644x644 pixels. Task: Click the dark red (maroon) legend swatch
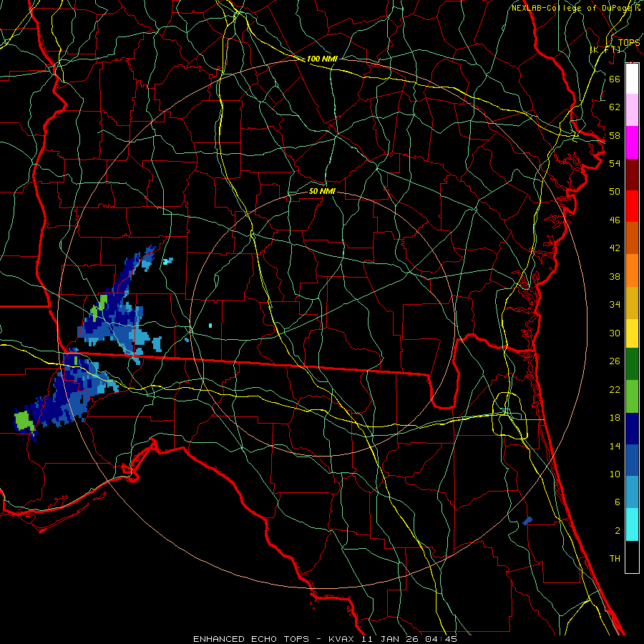click(632, 175)
